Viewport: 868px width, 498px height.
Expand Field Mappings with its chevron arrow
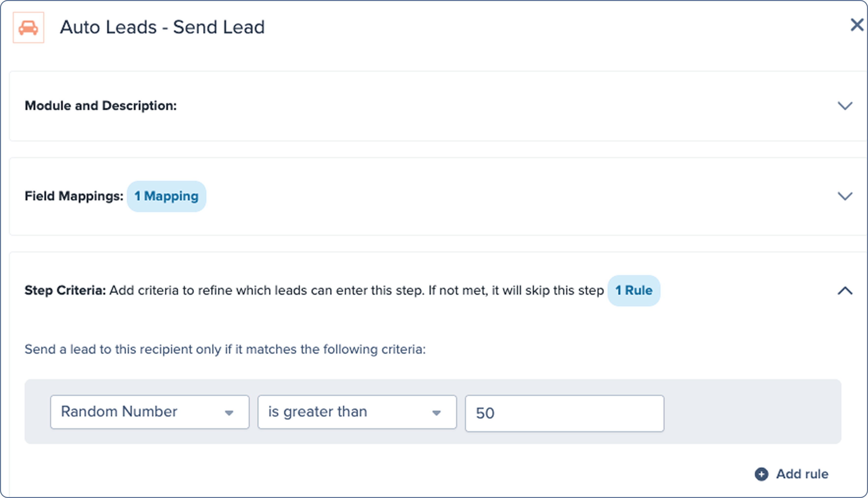click(x=845, y=196)
